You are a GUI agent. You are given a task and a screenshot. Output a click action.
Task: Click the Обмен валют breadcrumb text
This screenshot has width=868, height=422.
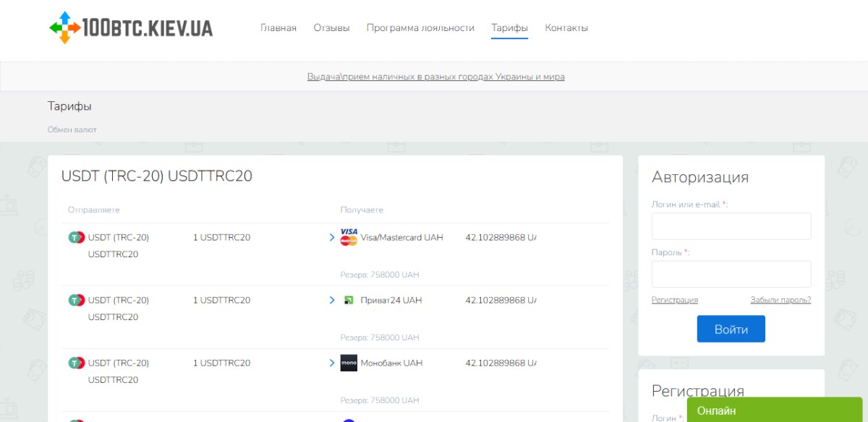[x=72, y=130]
